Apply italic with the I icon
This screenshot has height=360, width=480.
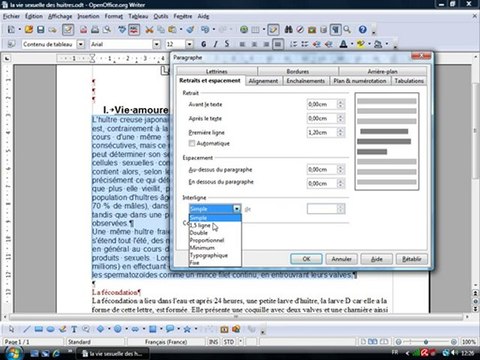[215, 44]
